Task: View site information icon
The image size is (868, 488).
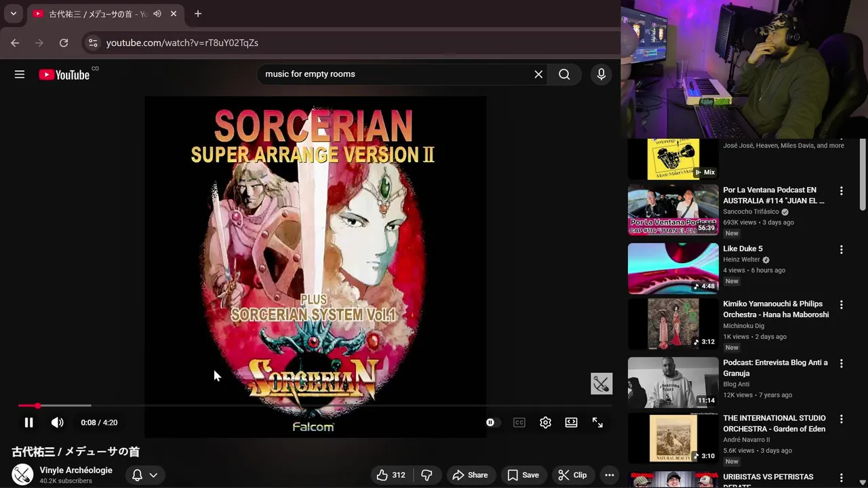Action: click(93, 43)
